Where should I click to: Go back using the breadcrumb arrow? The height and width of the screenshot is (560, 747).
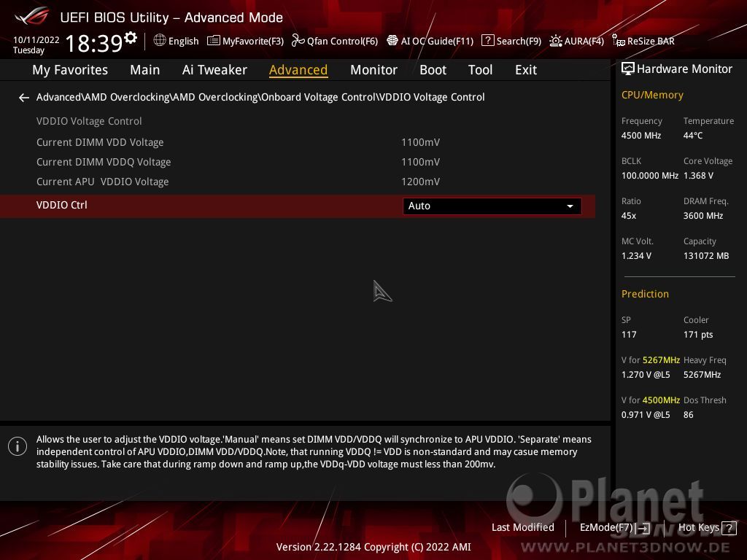[x=24, y=98]
